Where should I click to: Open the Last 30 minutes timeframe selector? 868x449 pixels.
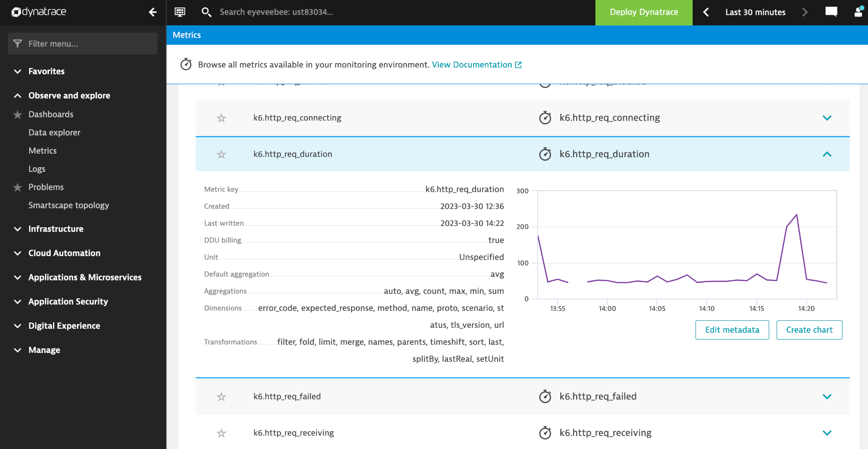(x=755, y=12)
